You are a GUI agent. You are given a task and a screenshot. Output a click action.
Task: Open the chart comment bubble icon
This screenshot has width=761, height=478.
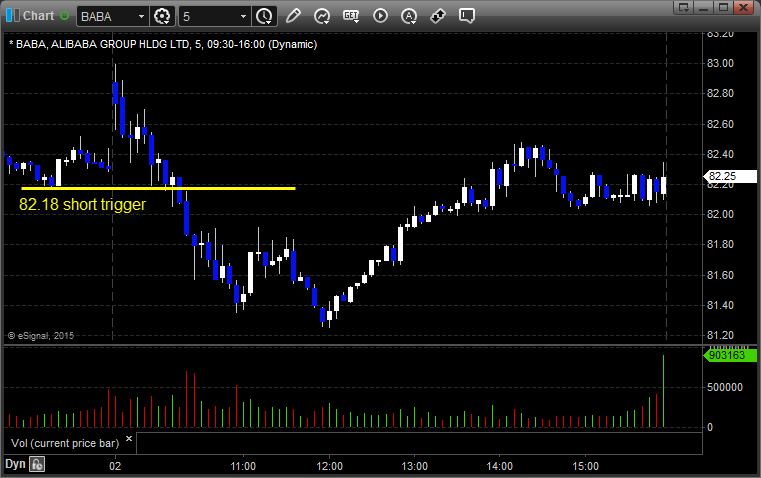467,16
